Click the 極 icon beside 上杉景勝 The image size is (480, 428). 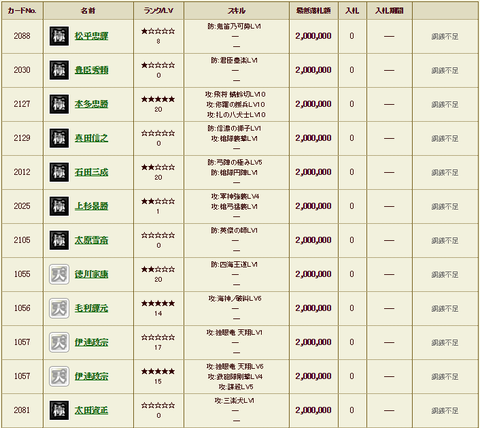pos(59,206)
